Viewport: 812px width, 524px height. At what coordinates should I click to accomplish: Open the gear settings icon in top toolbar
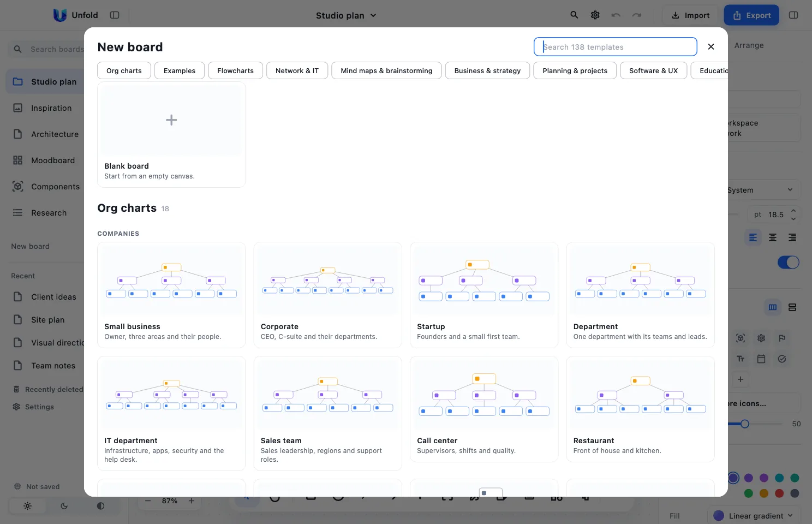[x=595, y=15]
